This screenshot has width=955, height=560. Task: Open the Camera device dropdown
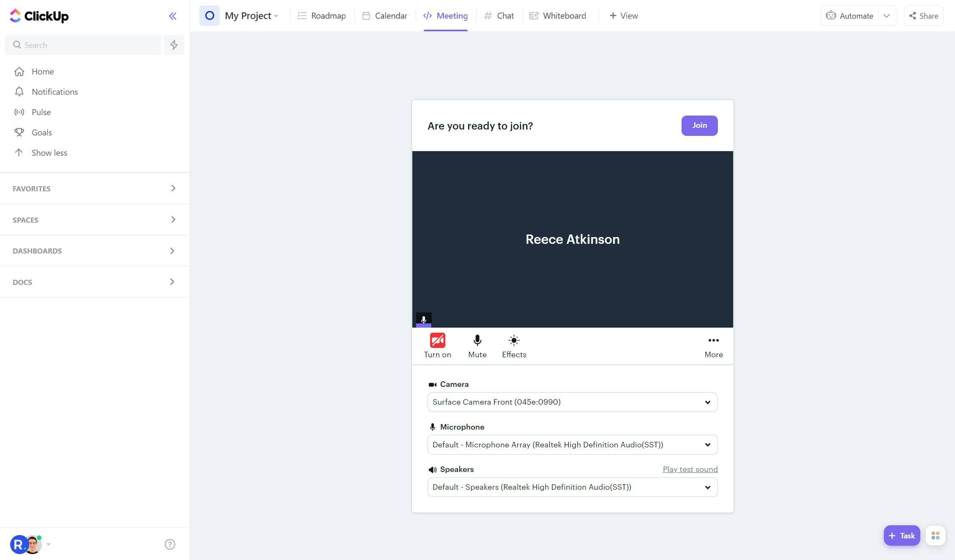572,402
